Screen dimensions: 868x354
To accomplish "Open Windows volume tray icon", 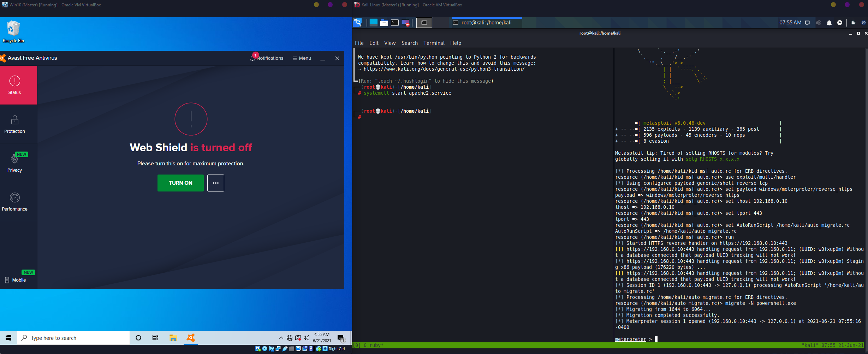I will point(307,338).
